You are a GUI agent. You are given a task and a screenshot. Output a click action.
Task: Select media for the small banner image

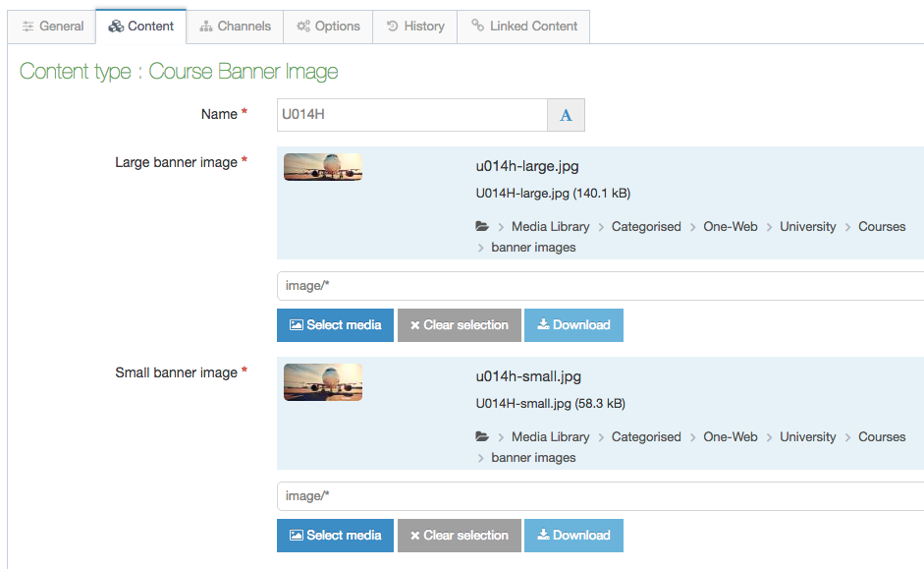click(335, 536)
